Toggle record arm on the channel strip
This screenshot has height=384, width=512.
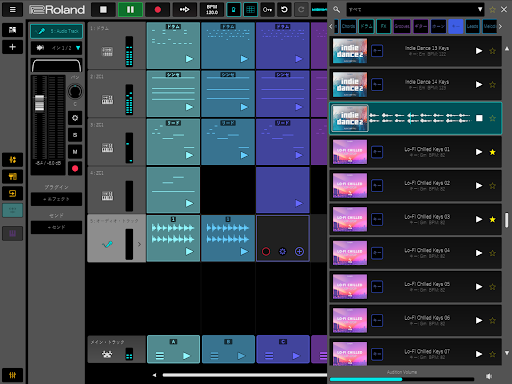(75, 168)
